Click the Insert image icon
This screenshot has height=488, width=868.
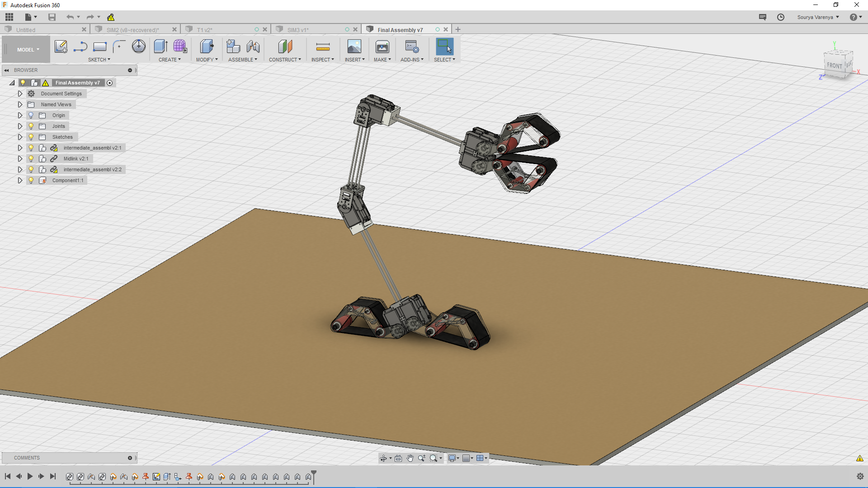[354, 47]
